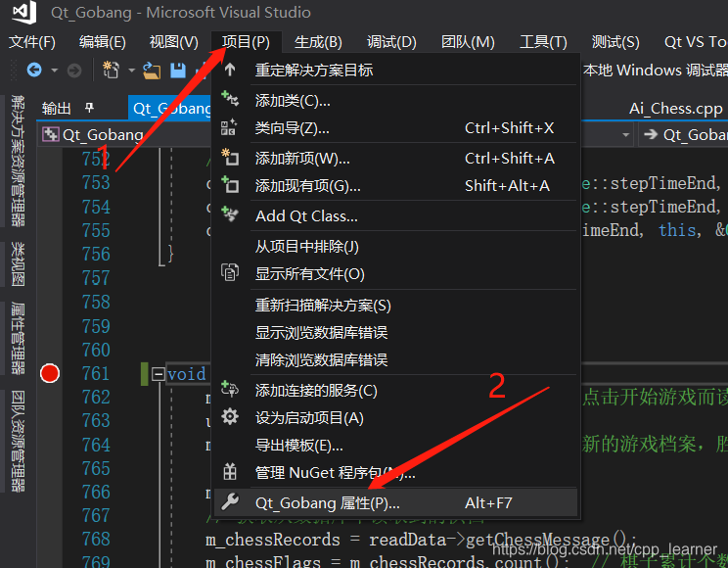Choose 添加现有项(G)... menu entry
This screenshot has height=568, width=728.
click(x=394, y=186)
